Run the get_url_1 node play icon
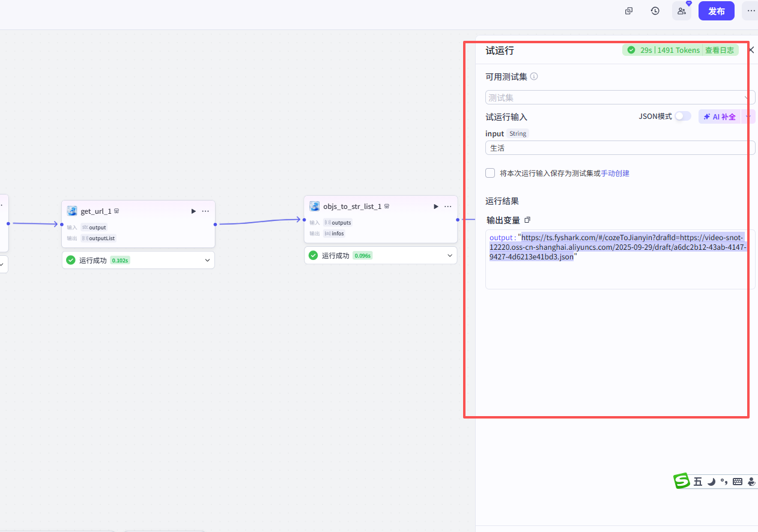 click(193, 211)
